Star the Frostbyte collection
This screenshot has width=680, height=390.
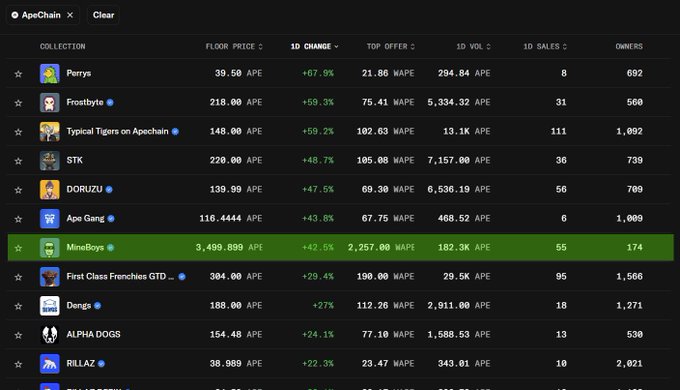pos(18,103)
